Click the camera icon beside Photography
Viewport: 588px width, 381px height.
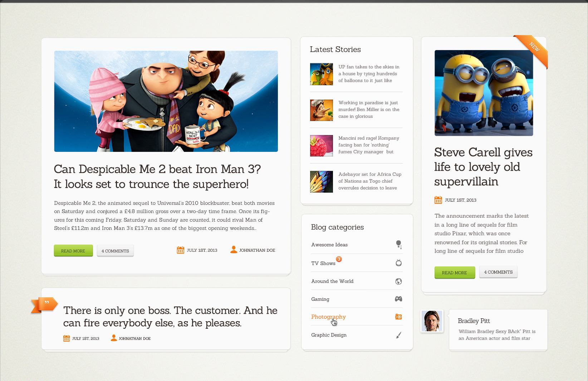point(398,317)
